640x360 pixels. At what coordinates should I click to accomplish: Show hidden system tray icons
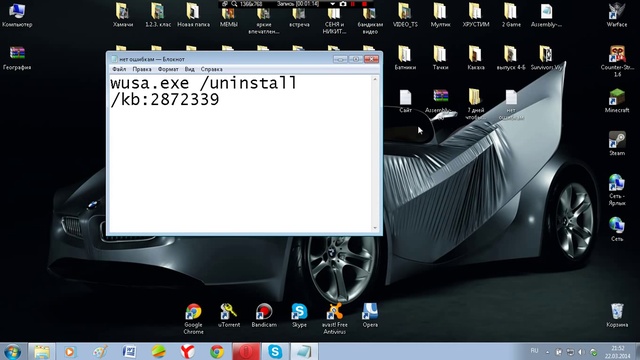[547, 351]
